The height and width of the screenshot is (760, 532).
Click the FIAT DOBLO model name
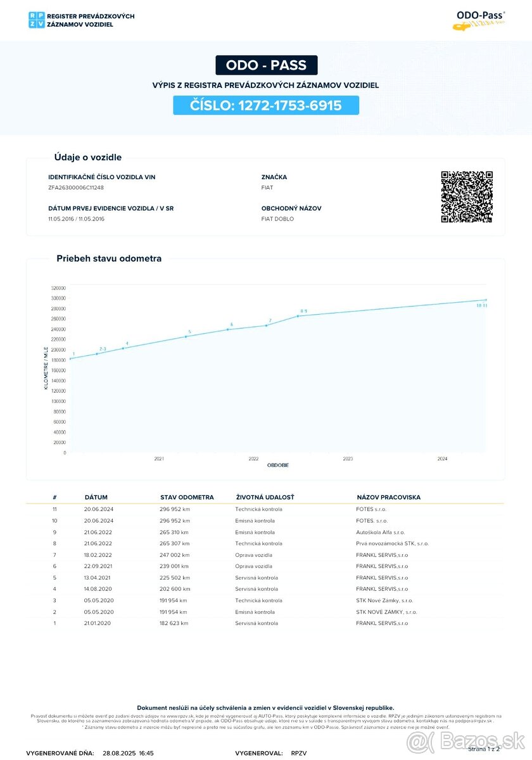click(x=277, y=219)
